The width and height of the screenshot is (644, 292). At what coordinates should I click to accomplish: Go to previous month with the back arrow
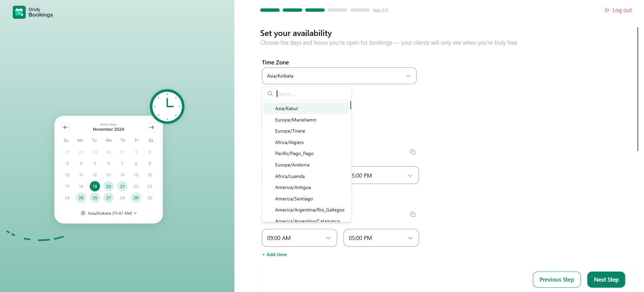65,127
